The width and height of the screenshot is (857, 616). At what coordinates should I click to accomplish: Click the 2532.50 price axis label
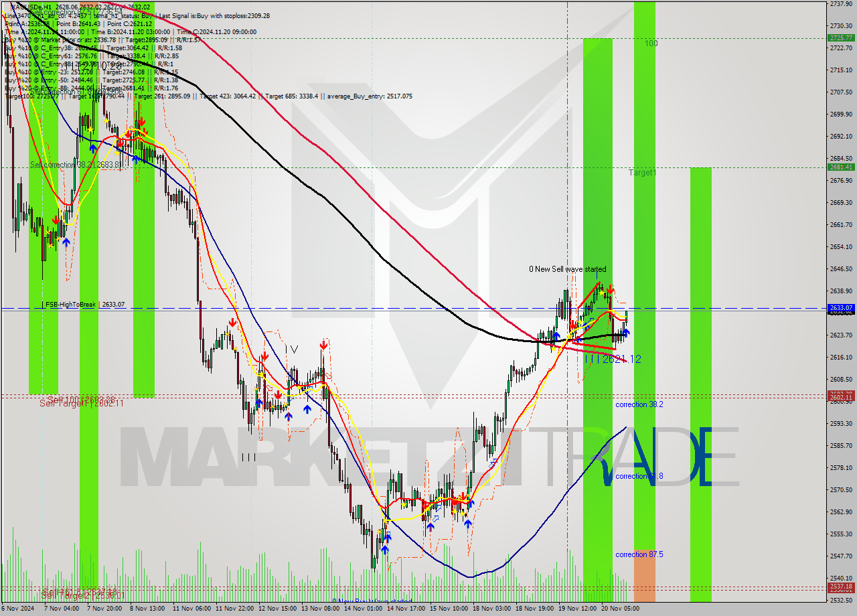841,600
